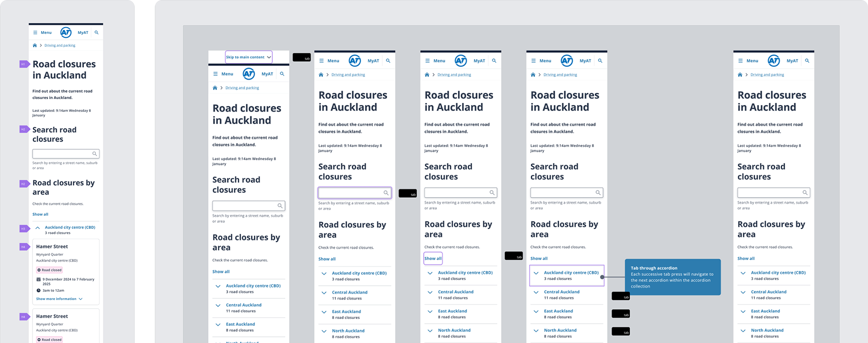The image size is (868, 343).
Task: Open the hamburger menu in the mockup with the focused search field
Action: [321, 61]
